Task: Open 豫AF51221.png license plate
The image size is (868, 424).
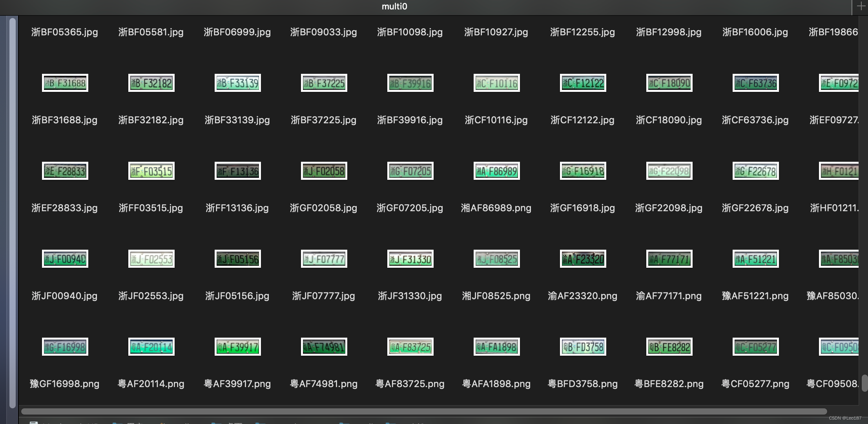Action: tap(755, 258)
